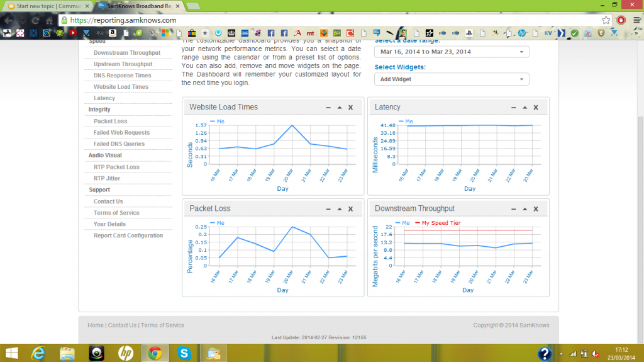
Task: Move the Latency widget up
Action: [525, 108]
